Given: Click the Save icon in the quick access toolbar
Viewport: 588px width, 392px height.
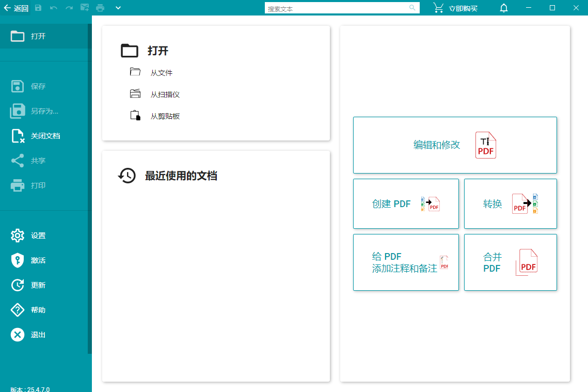Looking at the screenshot, I should tap(38, 8).
